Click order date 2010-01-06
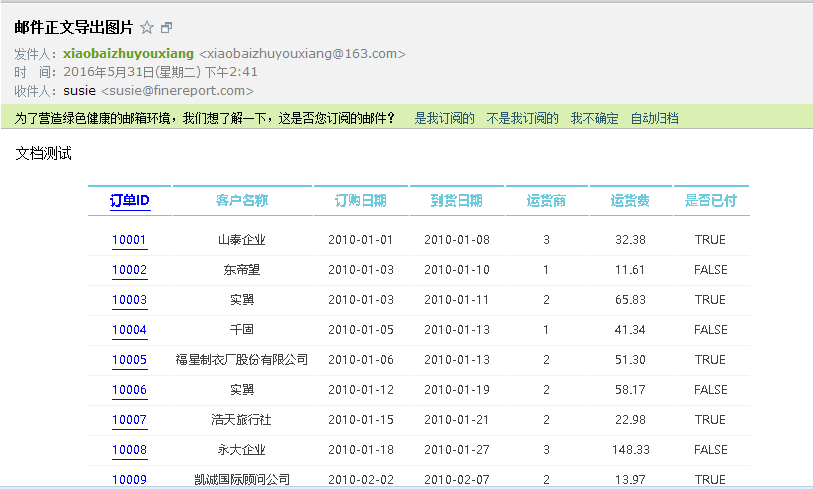 [x=361, y=360]
